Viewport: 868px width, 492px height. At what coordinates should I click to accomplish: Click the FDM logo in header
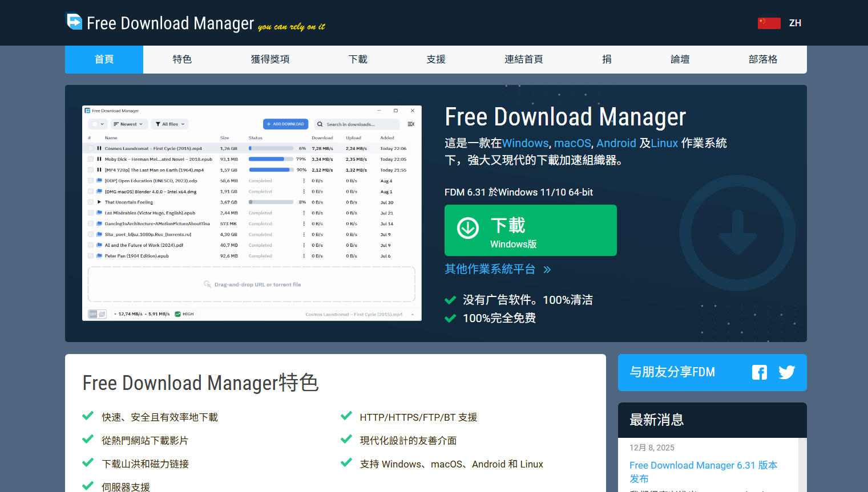tap(74, 22)
